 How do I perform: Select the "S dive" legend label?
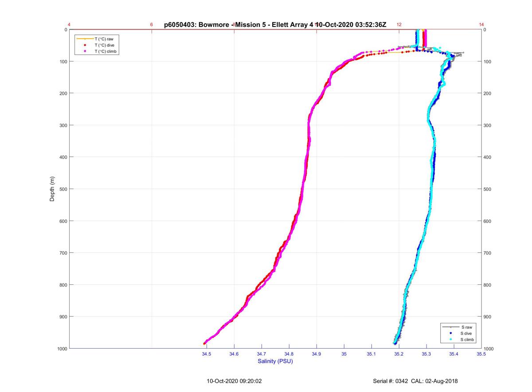click(x=467, y=333)
